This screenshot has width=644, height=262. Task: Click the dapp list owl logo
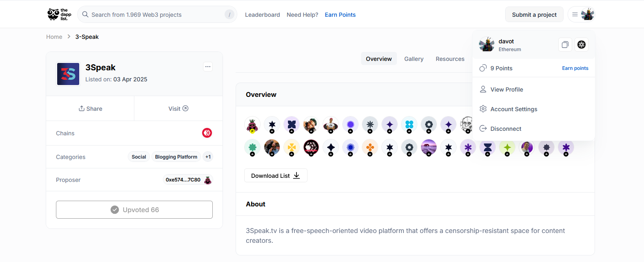point(59,14)
